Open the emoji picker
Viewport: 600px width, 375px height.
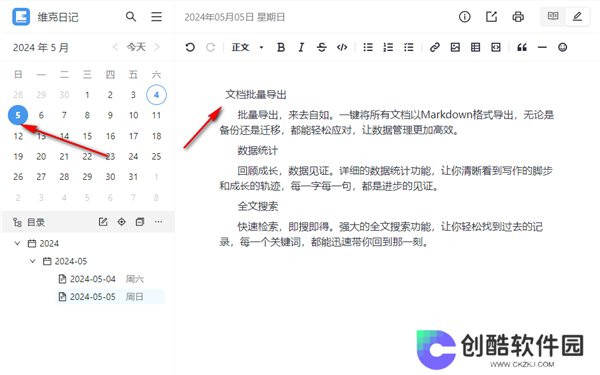pyautogui.click(x=562, y=47)
